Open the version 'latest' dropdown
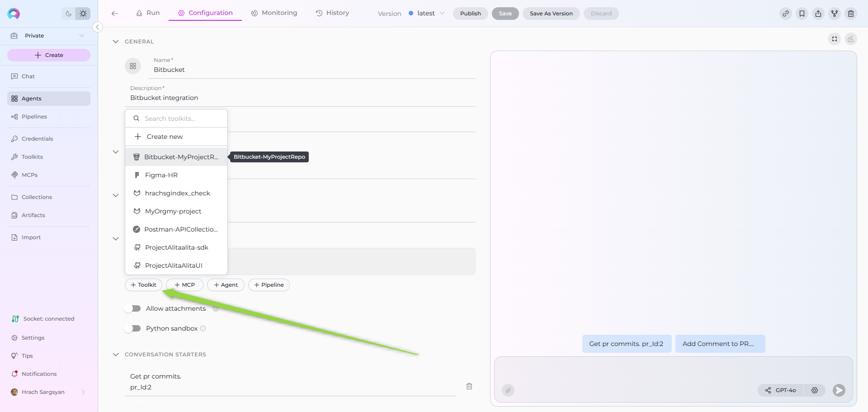Image resolution: width=868 pixels, height=412 pixels. 427,14
